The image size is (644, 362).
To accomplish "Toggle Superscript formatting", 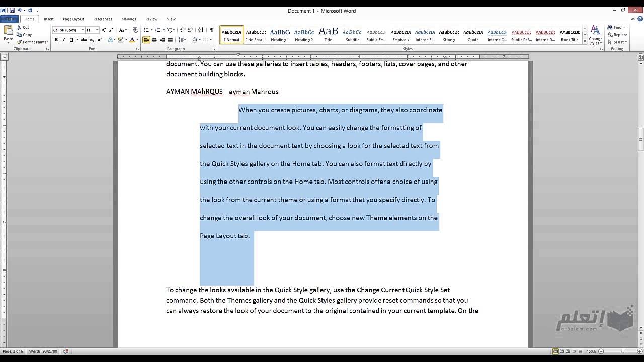I will (x=99, y=40).
